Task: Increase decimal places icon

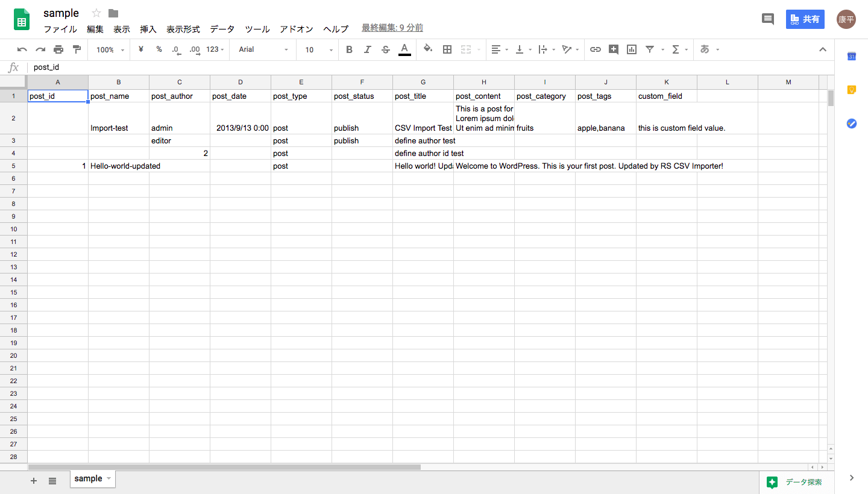Action: [194, 50]
